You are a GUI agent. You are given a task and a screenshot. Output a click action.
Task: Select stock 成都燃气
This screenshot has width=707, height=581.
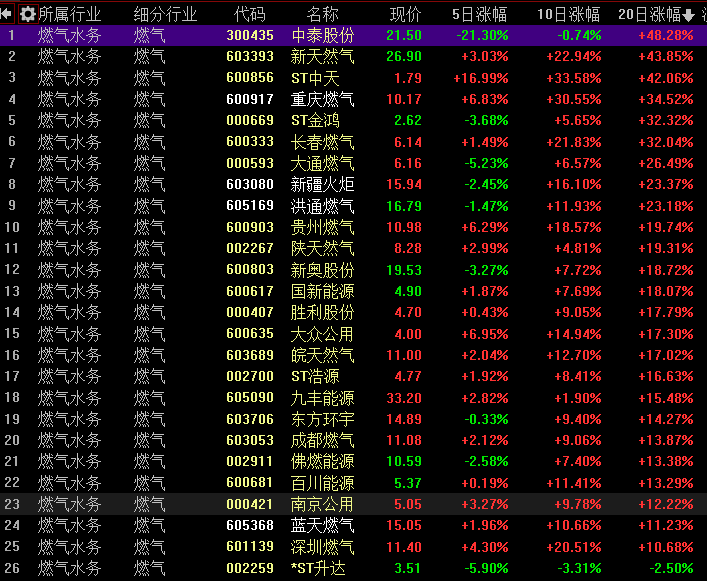tap(323, 440)
